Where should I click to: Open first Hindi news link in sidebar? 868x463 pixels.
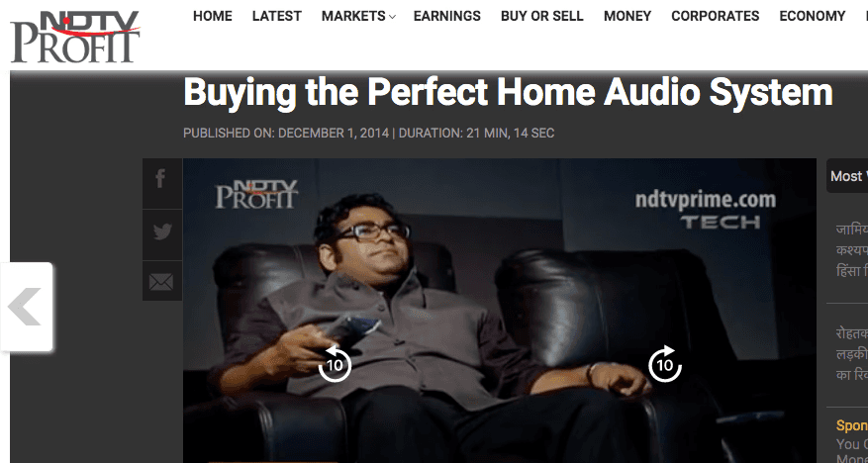852,250
